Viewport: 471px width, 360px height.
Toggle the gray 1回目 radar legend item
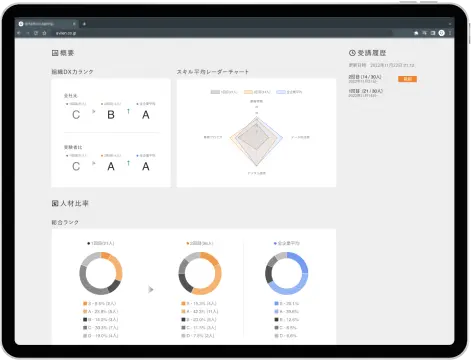coord(224,92)
